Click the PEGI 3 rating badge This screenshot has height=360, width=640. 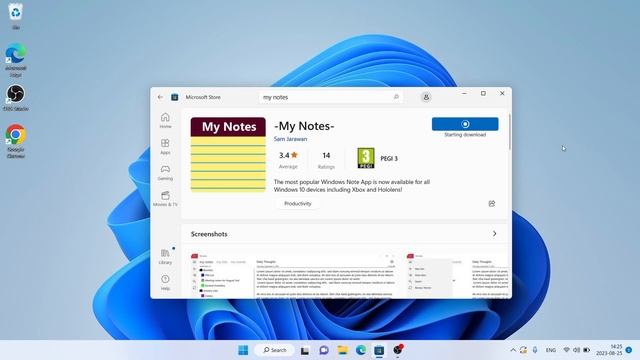pos(366,158)
